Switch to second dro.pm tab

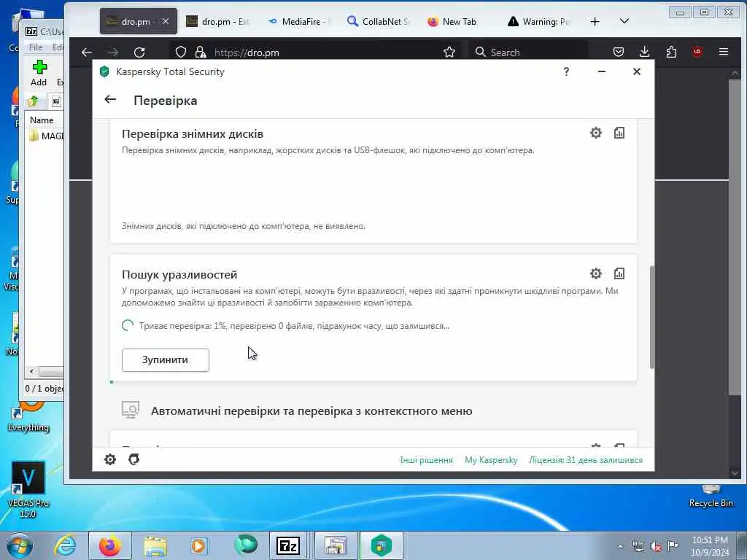[x=217, y=21]
